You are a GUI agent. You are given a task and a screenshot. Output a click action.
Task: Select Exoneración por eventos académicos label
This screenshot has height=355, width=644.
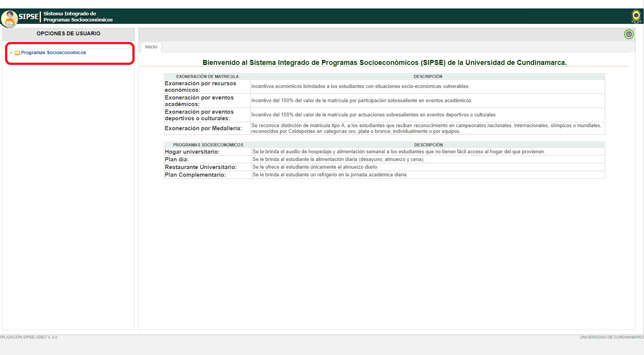coord(199,101)
